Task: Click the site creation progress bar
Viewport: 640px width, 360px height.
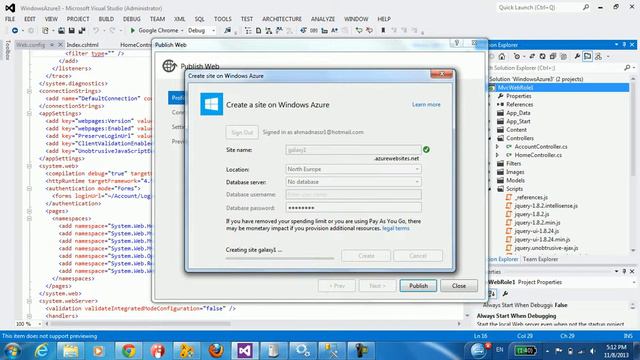Action: click(x=280, y=258)
